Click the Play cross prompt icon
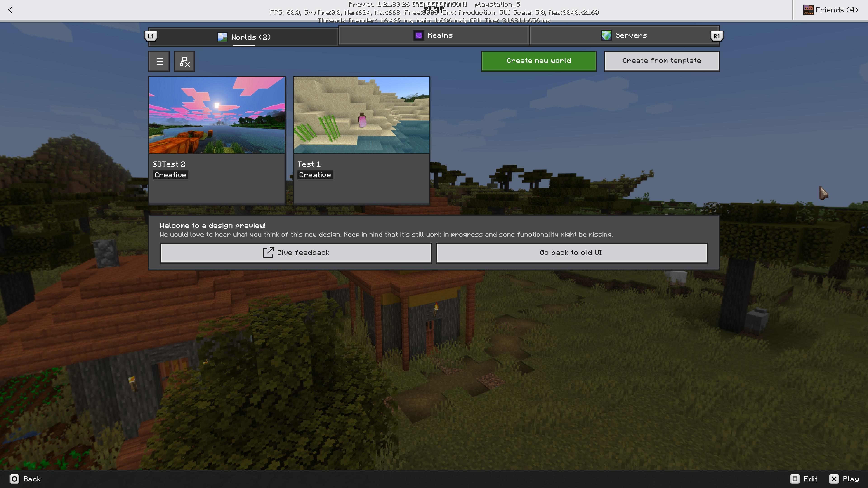 (834, 479)
